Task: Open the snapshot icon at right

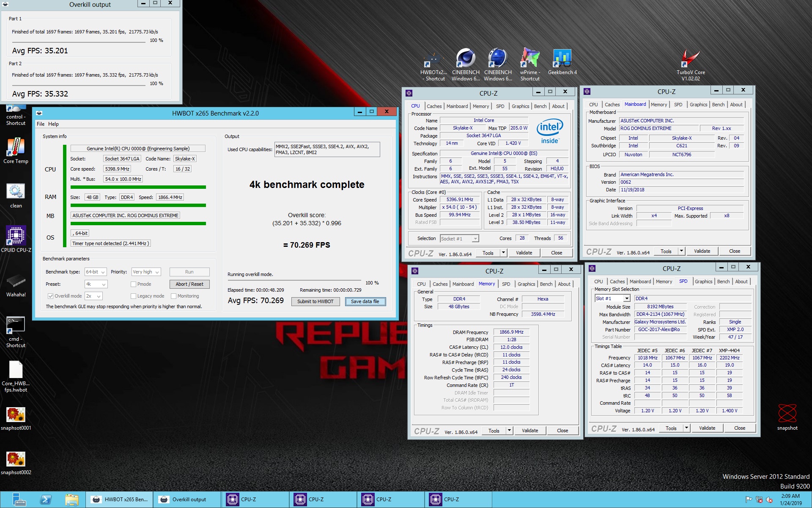Action: pyautogui.click(x=787, y=417)
